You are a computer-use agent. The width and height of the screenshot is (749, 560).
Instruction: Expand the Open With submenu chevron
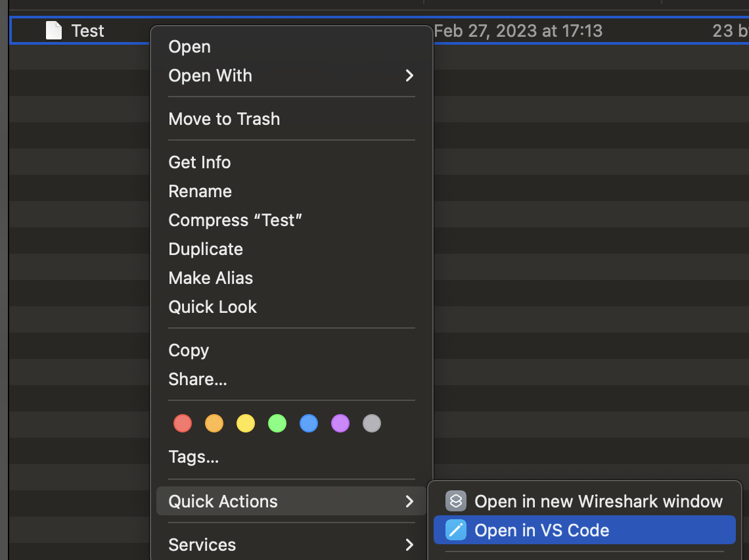click(x=409, y=76)
